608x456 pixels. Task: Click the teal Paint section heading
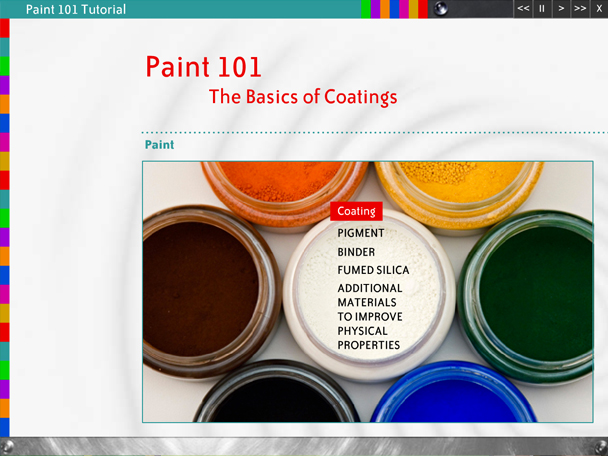click(159, 145)
